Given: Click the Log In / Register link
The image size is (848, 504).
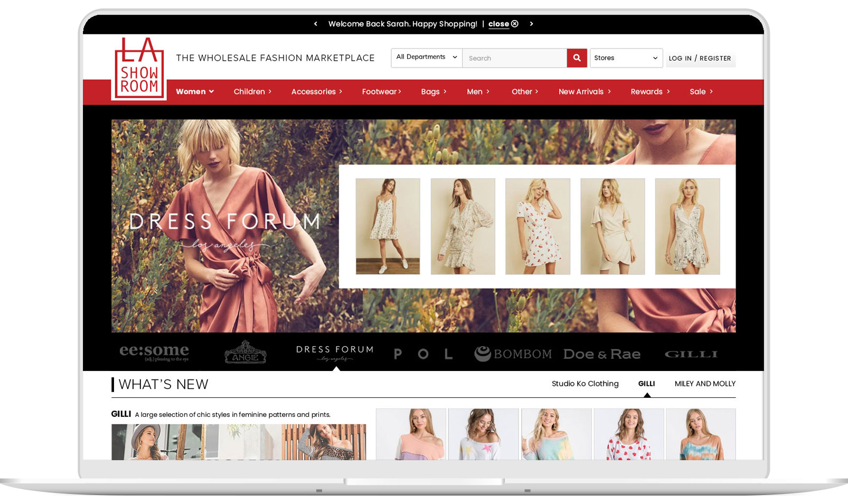Looking at the screenshot, I should (x=700, y=59).
